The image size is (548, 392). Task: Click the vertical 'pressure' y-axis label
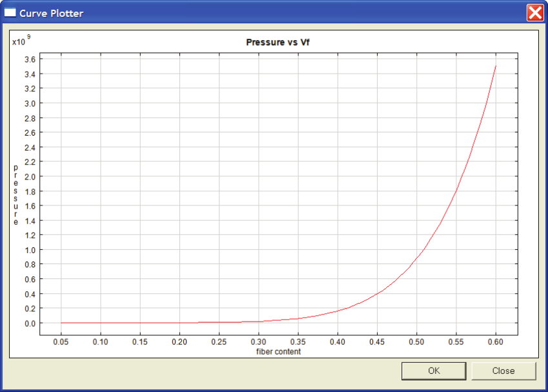[15, 195]
